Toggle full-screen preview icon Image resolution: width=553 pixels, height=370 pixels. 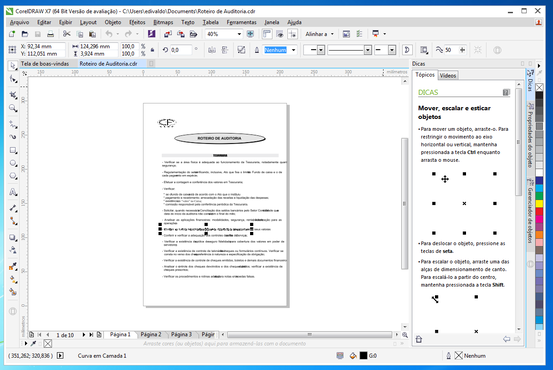click(x=250, y=34)
